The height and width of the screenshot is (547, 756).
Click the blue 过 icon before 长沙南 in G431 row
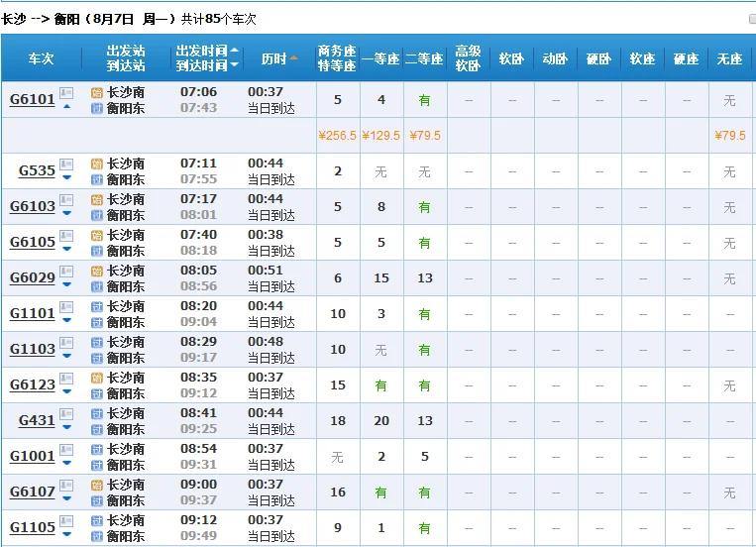[x=97, y=414]
